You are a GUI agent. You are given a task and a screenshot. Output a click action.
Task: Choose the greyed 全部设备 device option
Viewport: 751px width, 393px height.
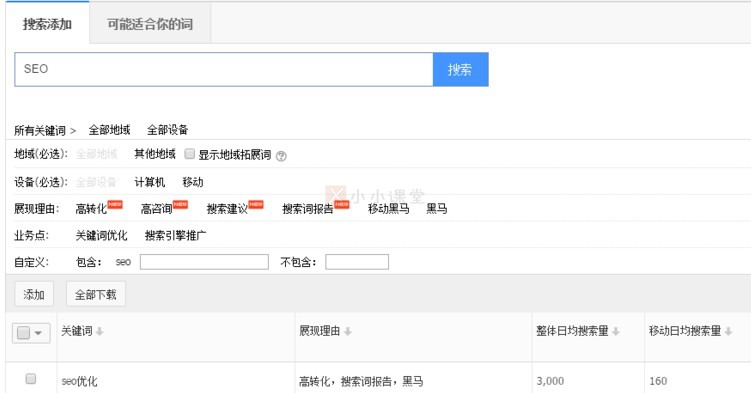coord(96,182)
